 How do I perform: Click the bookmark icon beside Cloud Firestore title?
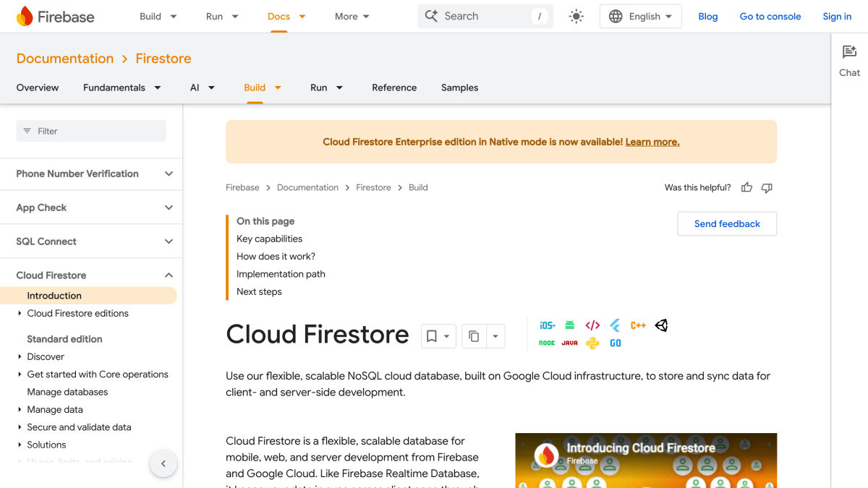[x=432, y=336]
